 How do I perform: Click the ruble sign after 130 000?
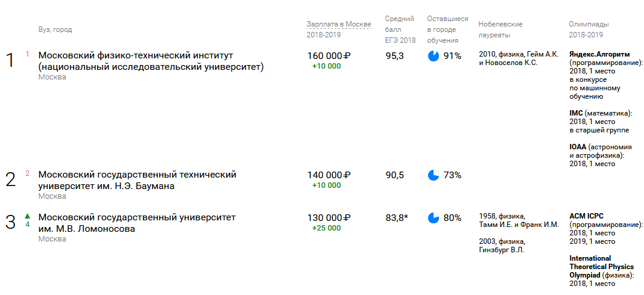347,218
